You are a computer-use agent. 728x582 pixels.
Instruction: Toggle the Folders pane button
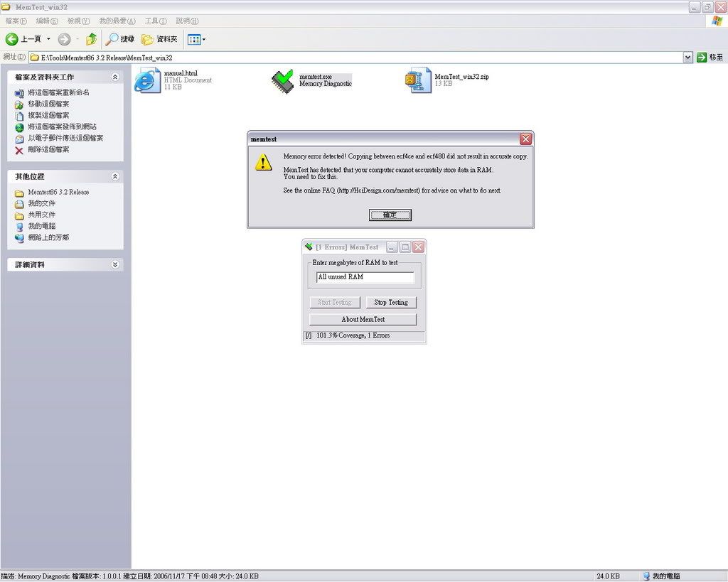160,40
